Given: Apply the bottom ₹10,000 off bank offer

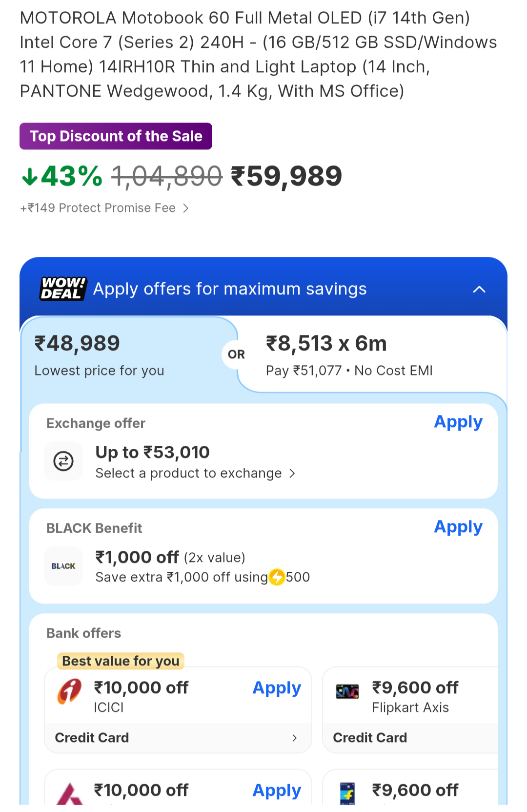Looking at the screenshot, I should (277, 790).
